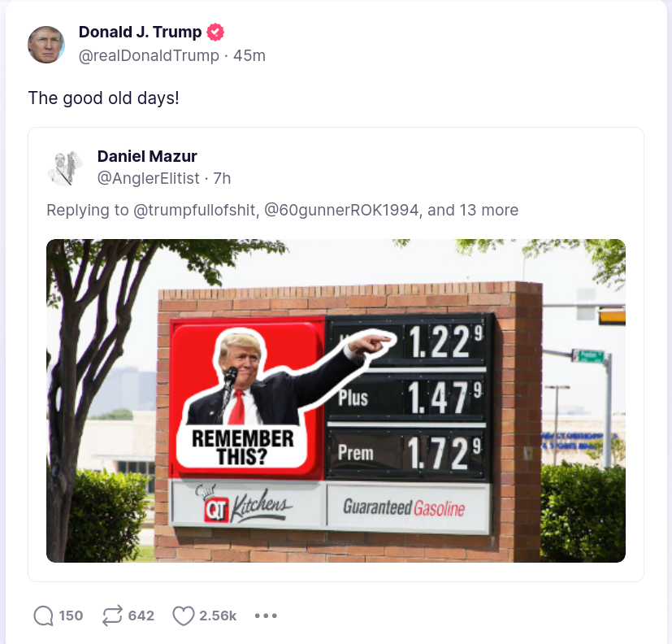Screen dimensions: 672x644
Task: Click the 'Daniel Mazur' display name
Action: point(147,156)
